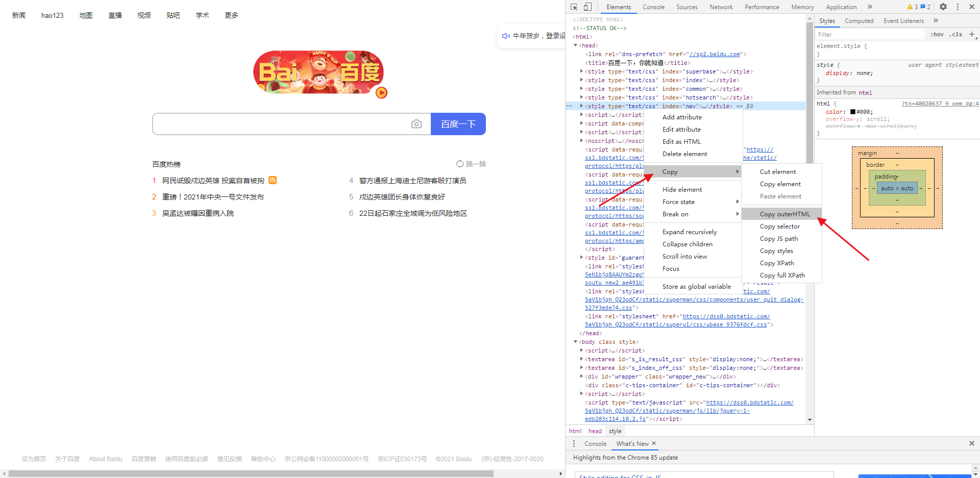Click the refresh icon beside 换一换
Screen dimensions: 980x478
click(460, 164)
